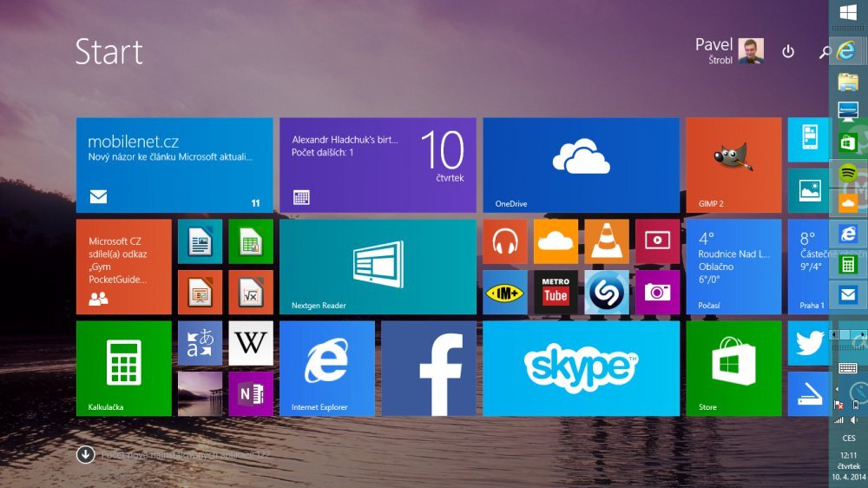Click the CES input language indicator
Screen dimensions: 868x488
coord(849,438)
